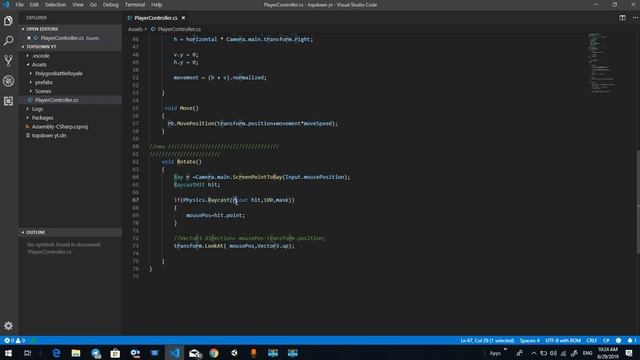Viewport: 640px width, 360px height.
Task: Click the Split Editor icon
Action: pyautogui.click(x=622, y=18)
